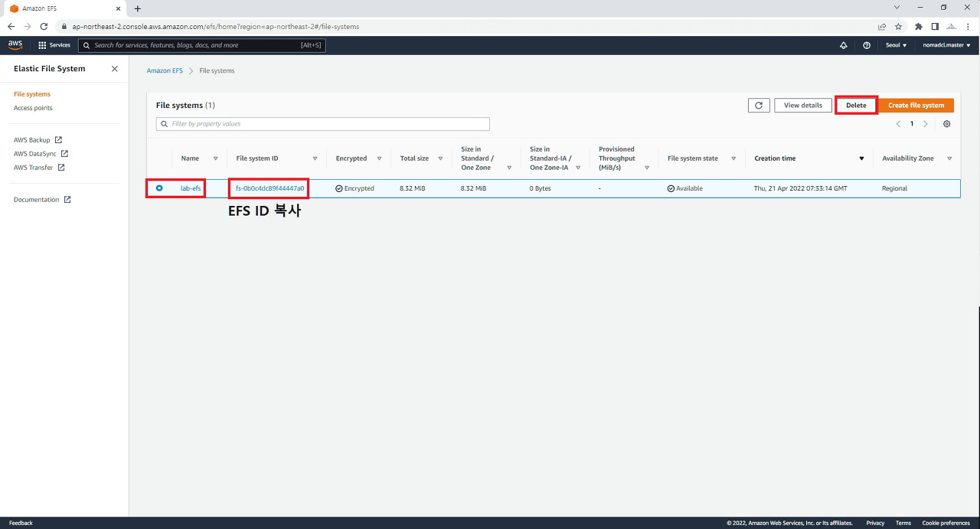Click Amazon EFS breadcrumb link
The image size is (980, 529).
point(165,70)
